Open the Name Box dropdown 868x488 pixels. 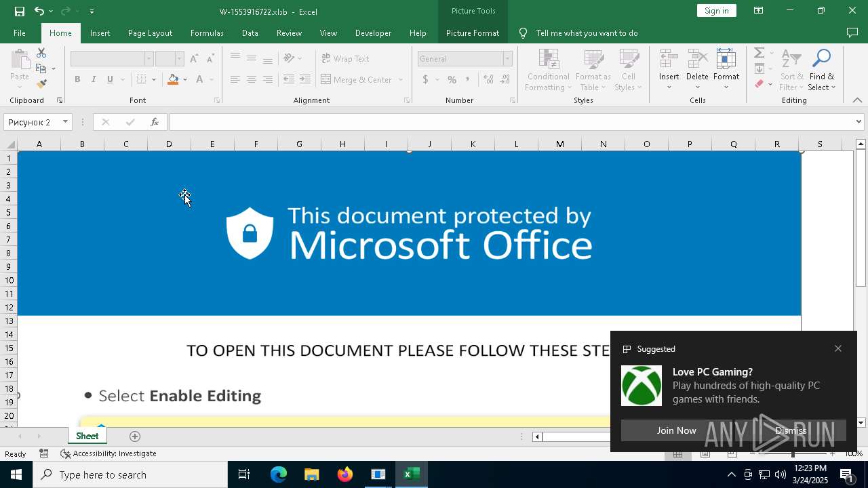[x=65, y=122]
